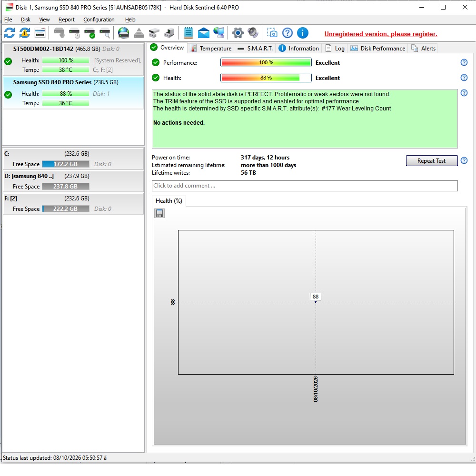Click the 'Click to add comment' field

click(x=305, y=186)
